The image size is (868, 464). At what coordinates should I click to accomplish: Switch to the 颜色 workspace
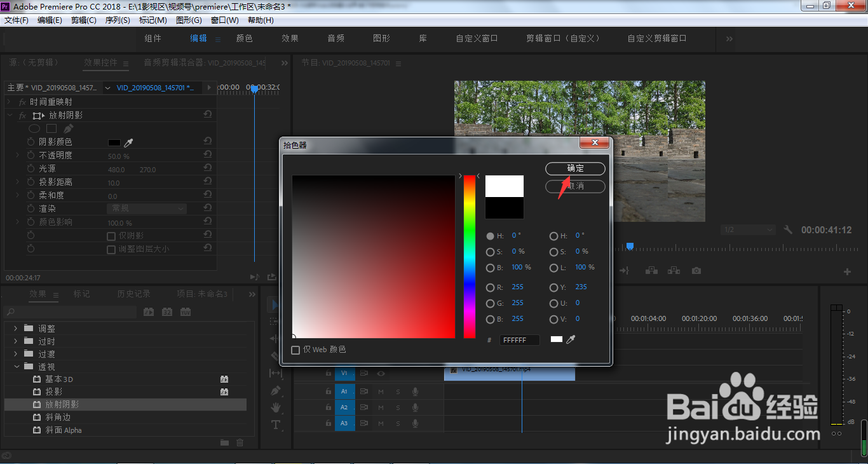[x=245, y=38]
